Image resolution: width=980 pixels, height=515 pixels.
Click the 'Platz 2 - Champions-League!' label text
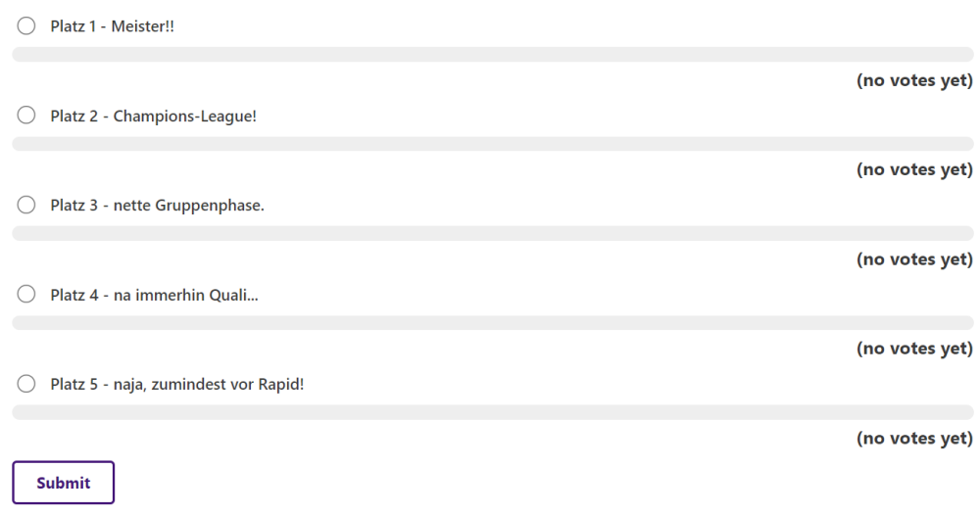coord(153,116)
